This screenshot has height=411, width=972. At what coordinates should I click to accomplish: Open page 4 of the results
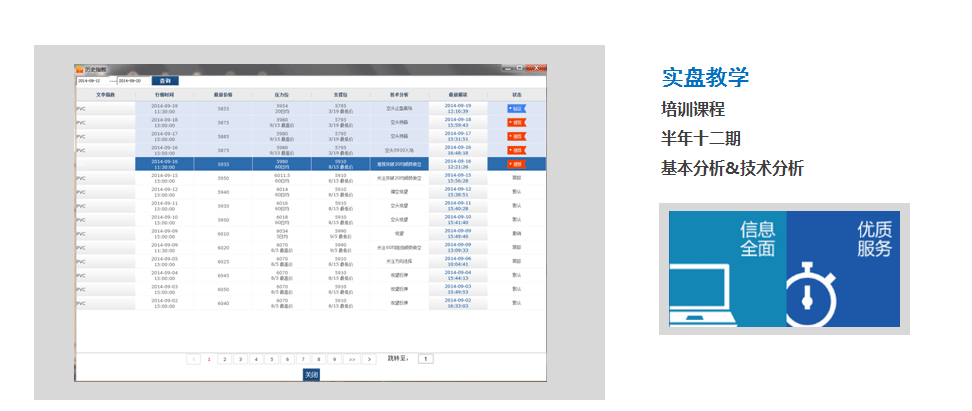click(x=255, y=359)
